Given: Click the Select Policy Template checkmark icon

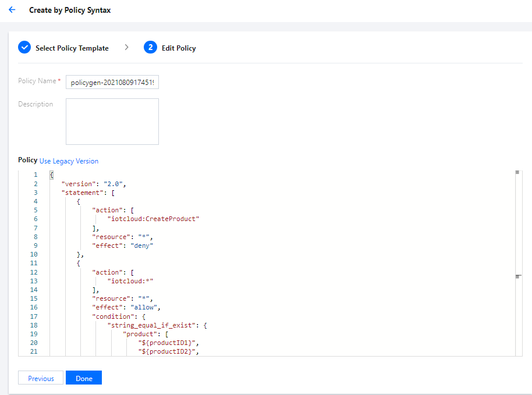Looking at the screenshot, I should tap(24, 48).
